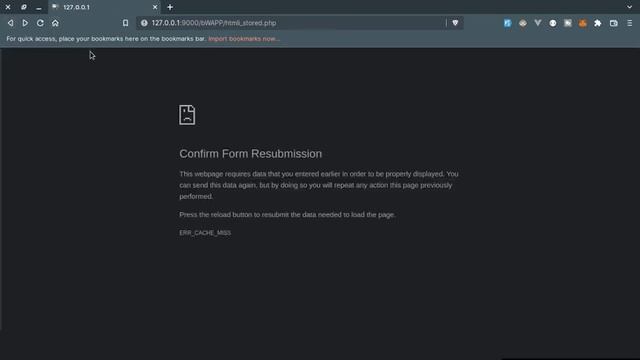Click the white circular extension icon
The image size is (640, 360).
click(x=553, y=23)
